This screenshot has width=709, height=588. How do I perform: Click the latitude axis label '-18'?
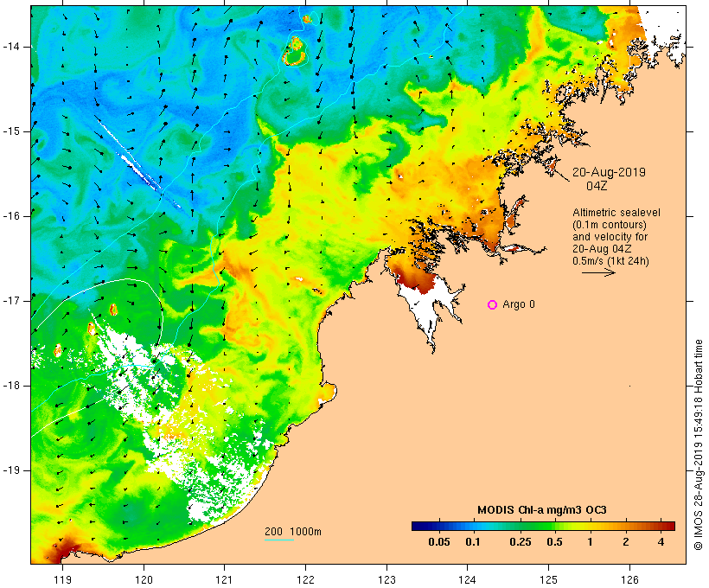(11, 386)
